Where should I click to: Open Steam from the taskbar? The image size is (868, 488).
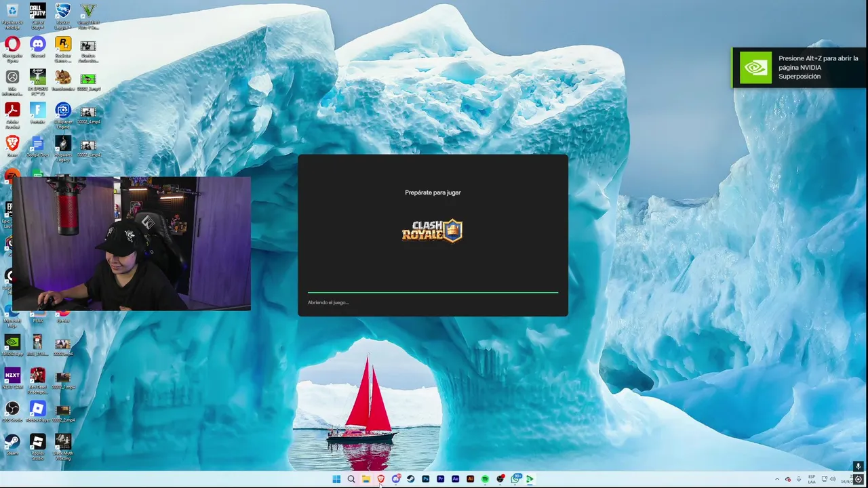pos(411,479)
